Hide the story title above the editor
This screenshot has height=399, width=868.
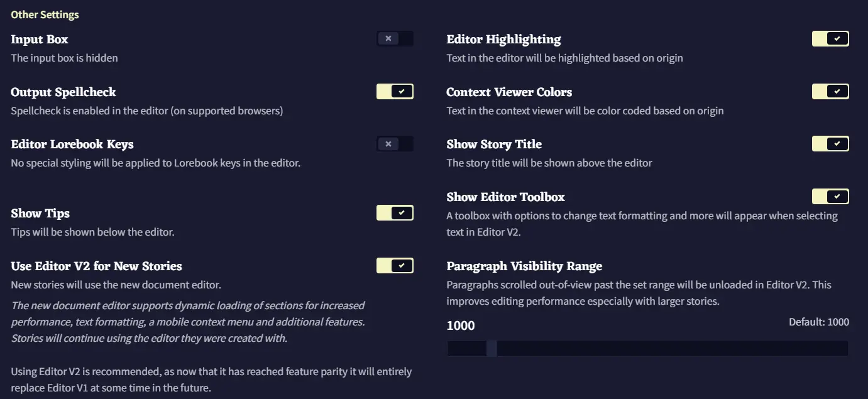830,143
